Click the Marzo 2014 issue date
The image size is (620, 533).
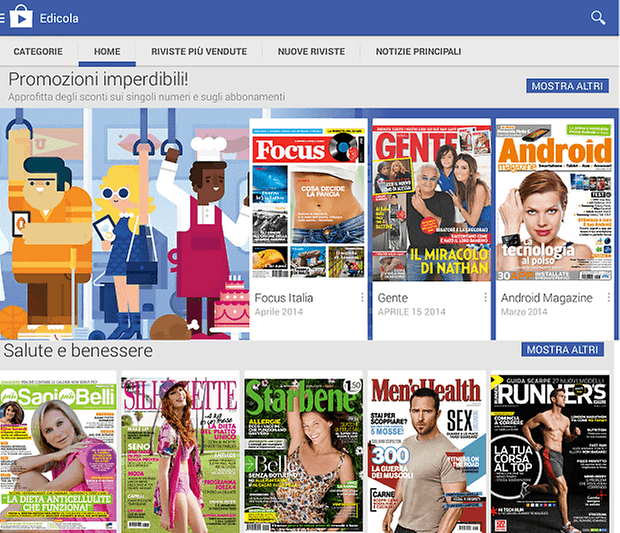pos(524,312)
